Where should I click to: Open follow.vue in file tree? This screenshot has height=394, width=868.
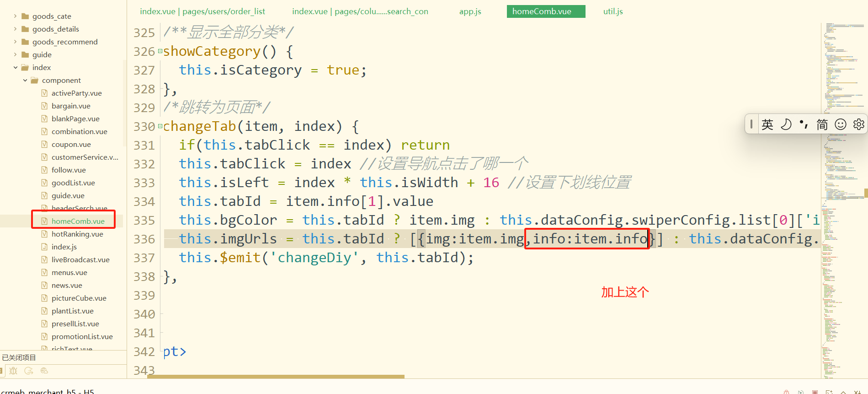tap(69, 170)
